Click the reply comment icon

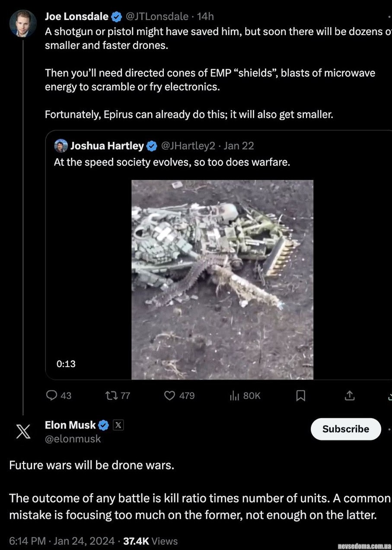52,396
